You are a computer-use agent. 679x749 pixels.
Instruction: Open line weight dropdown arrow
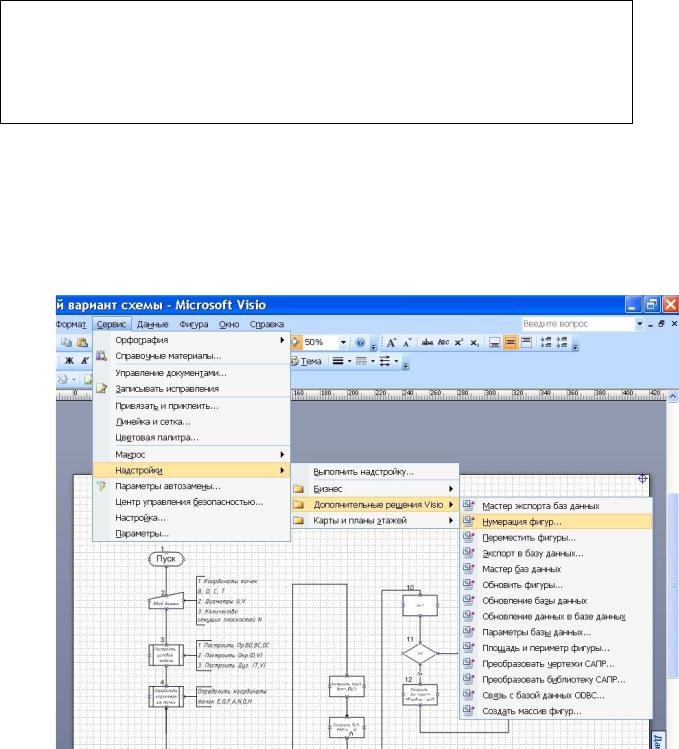tap(349, 361)
